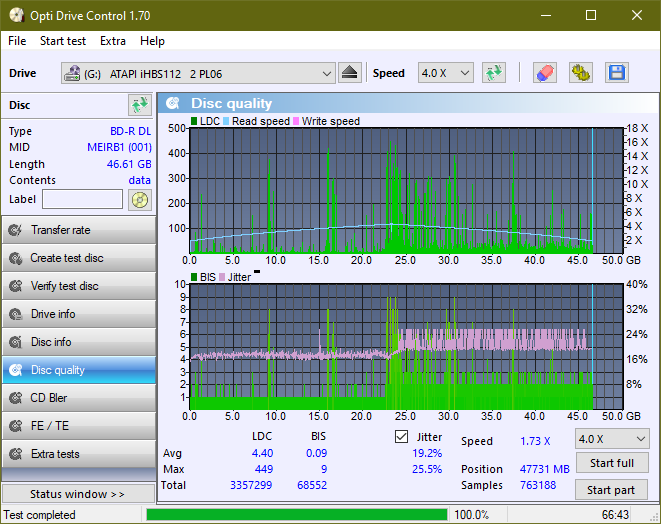Open the Help menu

coord(152,41)
